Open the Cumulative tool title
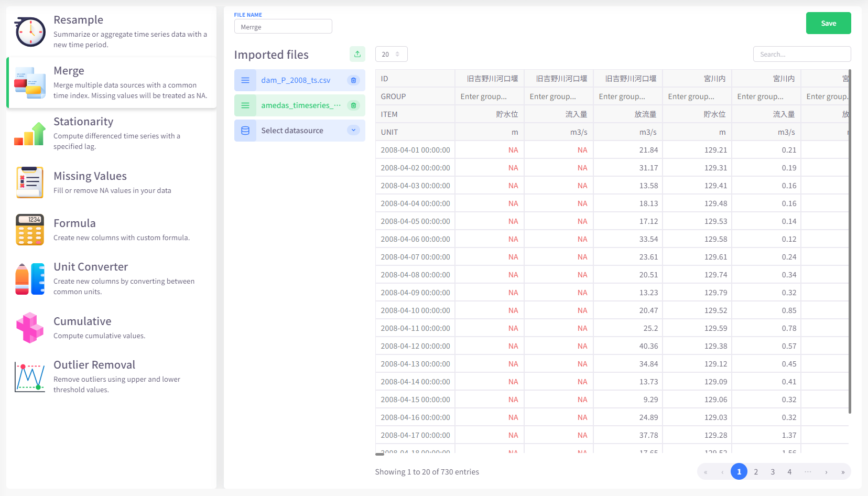This screenshot has height=496, width=868. pos(82,321)
